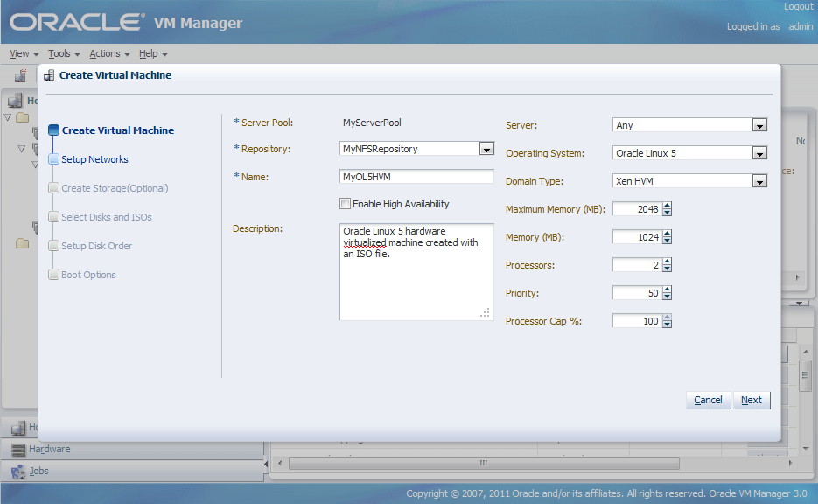Open the Repository dropdown
818x504 pixels.
[x=486, y=149]
